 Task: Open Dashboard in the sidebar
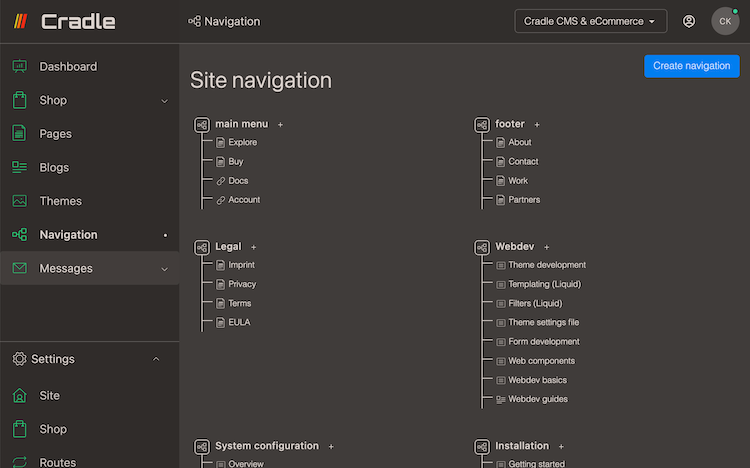68,66
